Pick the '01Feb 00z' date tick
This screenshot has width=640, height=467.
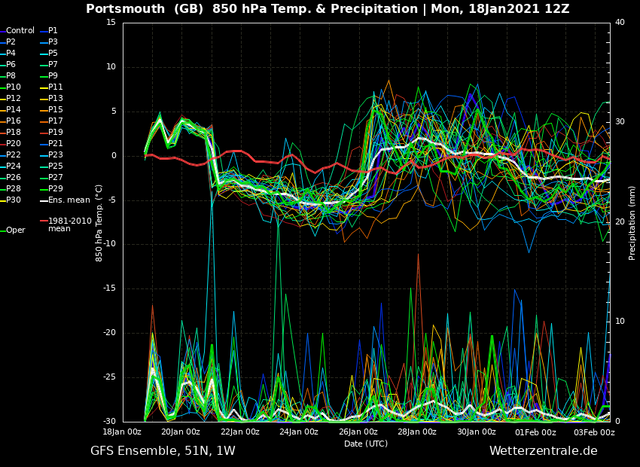pos(537,432)
